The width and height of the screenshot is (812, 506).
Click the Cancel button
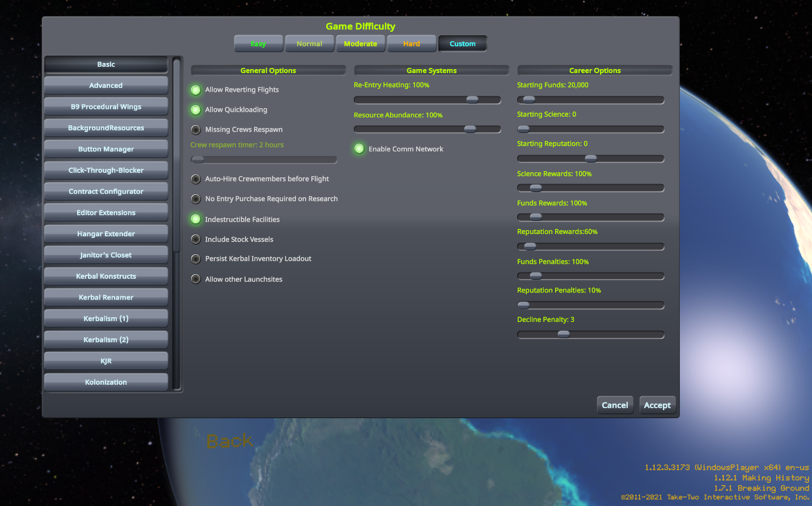point(615,405)
